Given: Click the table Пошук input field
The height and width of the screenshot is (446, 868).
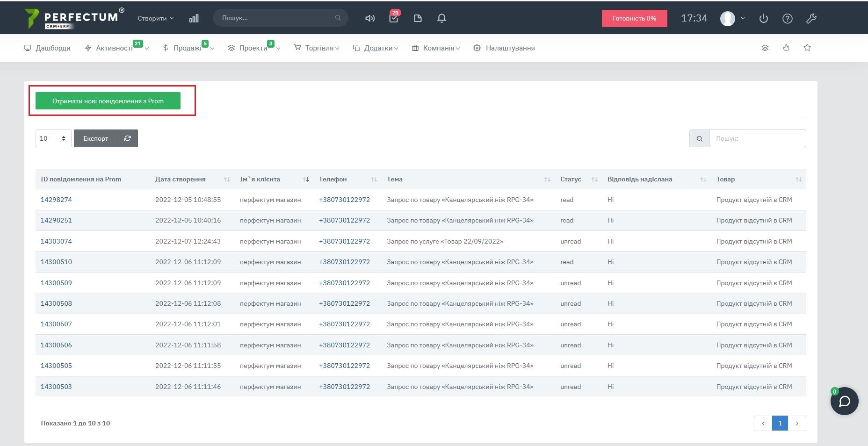Looking at the screenshot, I should pyautogui.click(x=757, y=138).
